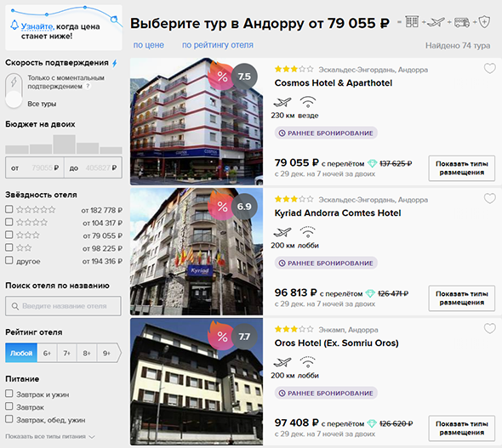502x448 pixels.
Task: Toggle instant confirmation switch
Action: pos(14,91)
